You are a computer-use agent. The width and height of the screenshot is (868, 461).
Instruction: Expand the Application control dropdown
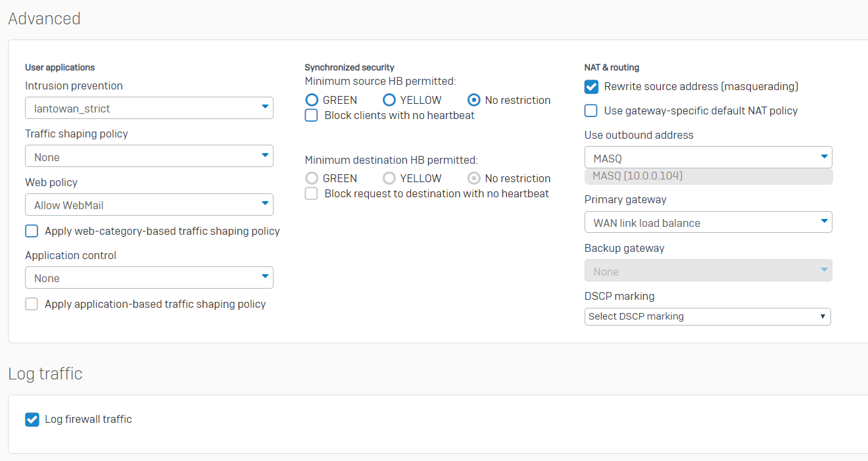tap(149, 278)
